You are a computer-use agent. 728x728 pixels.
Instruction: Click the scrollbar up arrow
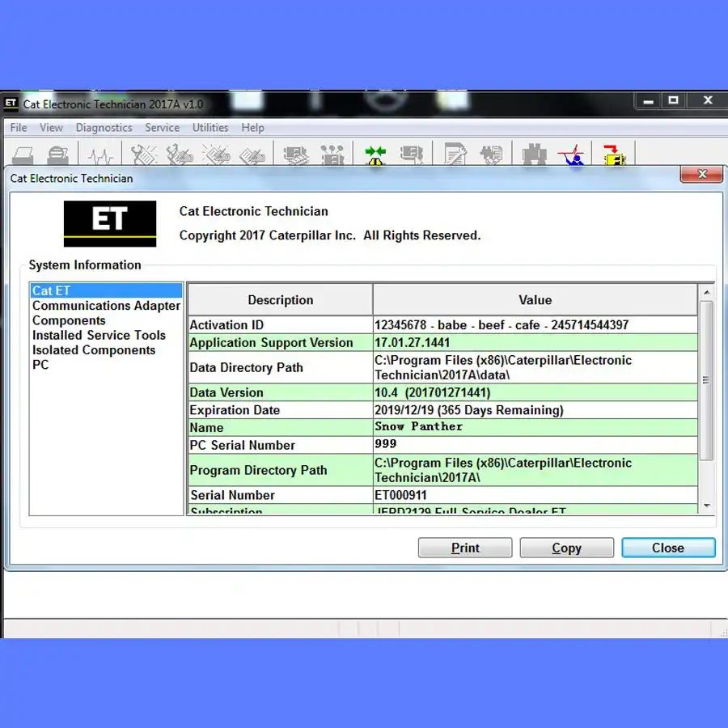707,292
